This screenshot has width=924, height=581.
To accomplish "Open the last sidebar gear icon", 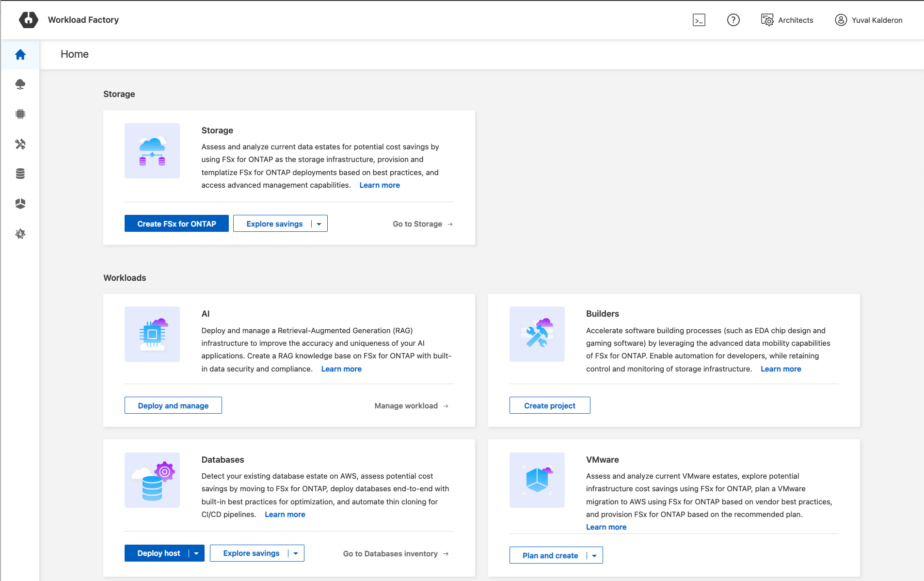I will point(20,234).
